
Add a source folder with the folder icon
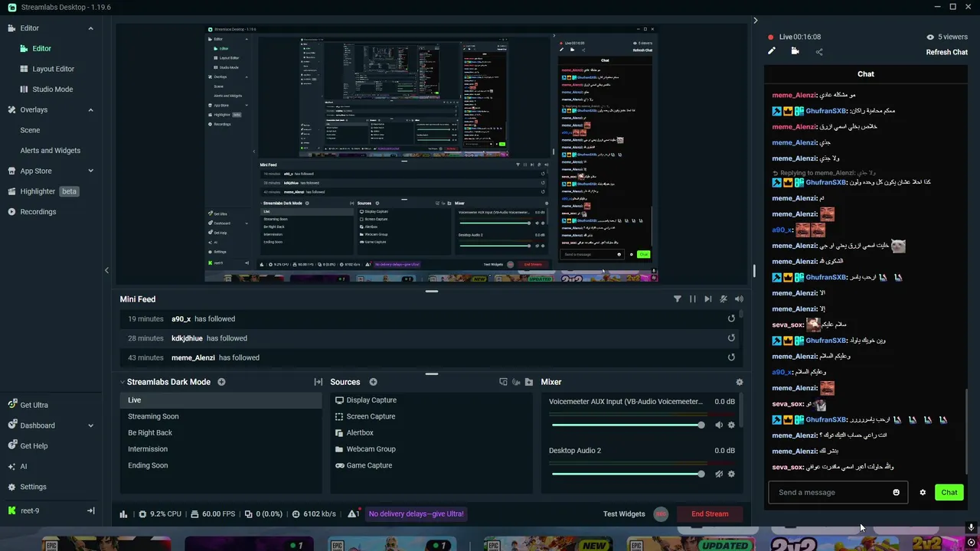pos(529,382)
